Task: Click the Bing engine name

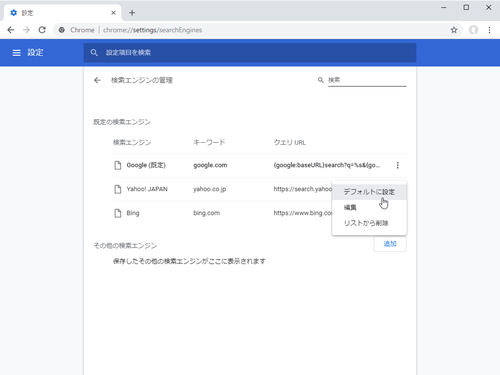Action: pyautogui.click(x=133, y=213)
